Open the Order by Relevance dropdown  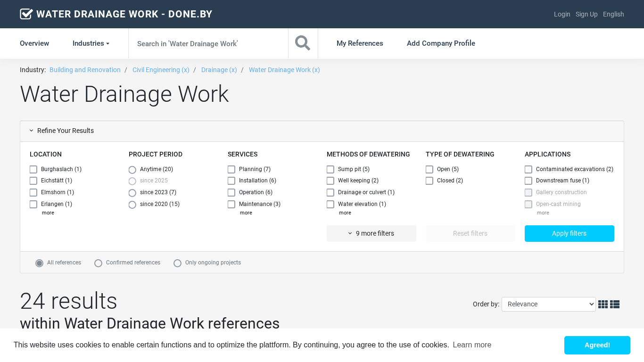548,304
